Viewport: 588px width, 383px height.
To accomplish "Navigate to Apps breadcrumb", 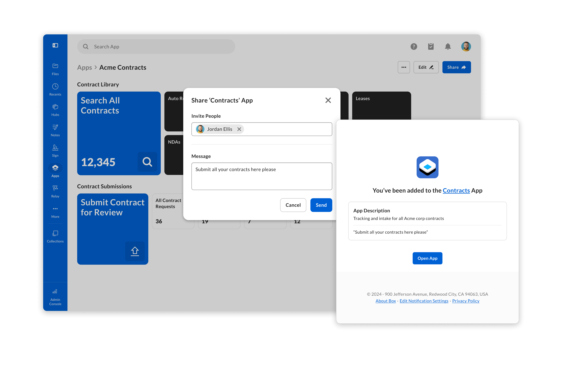I will 84,68.
